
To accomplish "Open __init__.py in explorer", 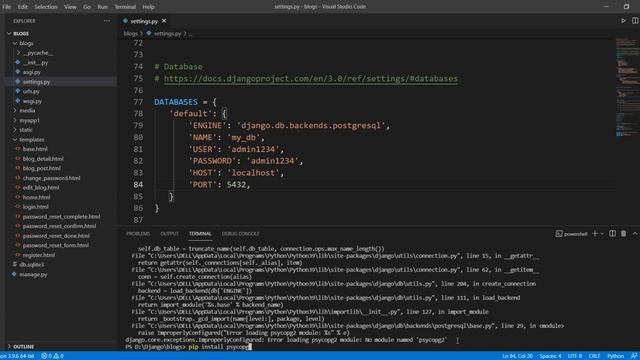I will (35, 62).
